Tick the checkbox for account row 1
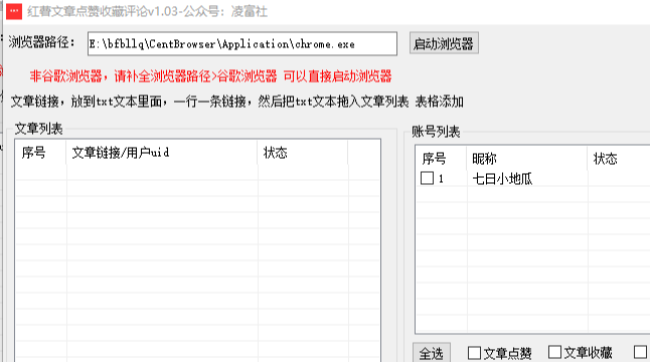The height and width of the screenshot is (362, 650). 427,178
